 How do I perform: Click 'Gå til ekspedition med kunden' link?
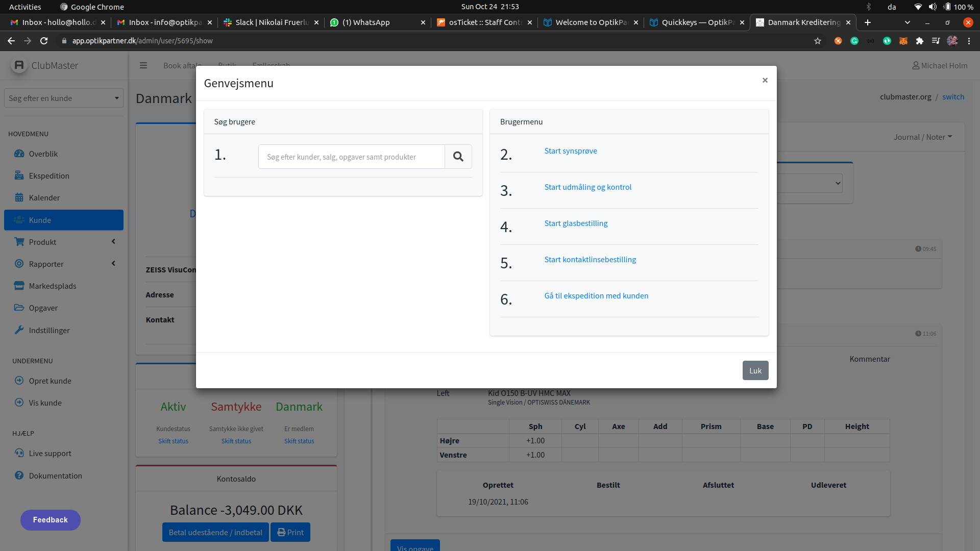pyautogui.click(x=596, y=296)
